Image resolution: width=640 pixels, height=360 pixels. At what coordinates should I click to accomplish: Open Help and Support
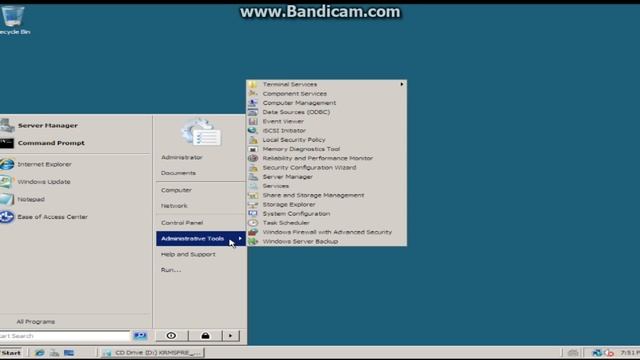188,254
